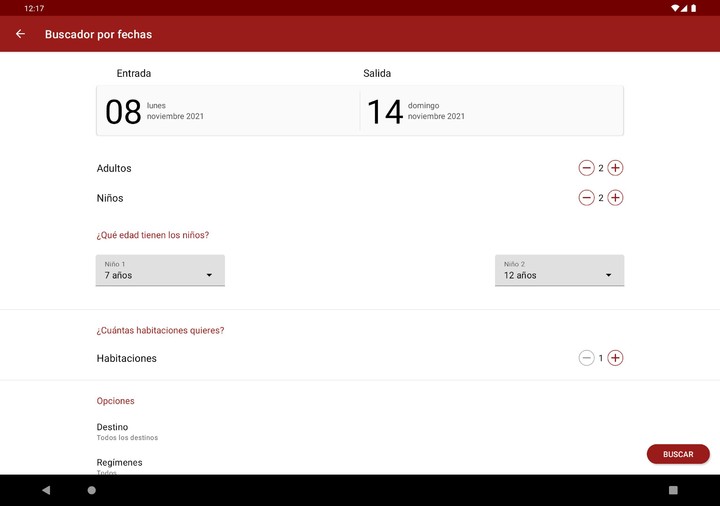Decrease the number of Adultos
Screen dimensions: 720x506
click(586, 168)
